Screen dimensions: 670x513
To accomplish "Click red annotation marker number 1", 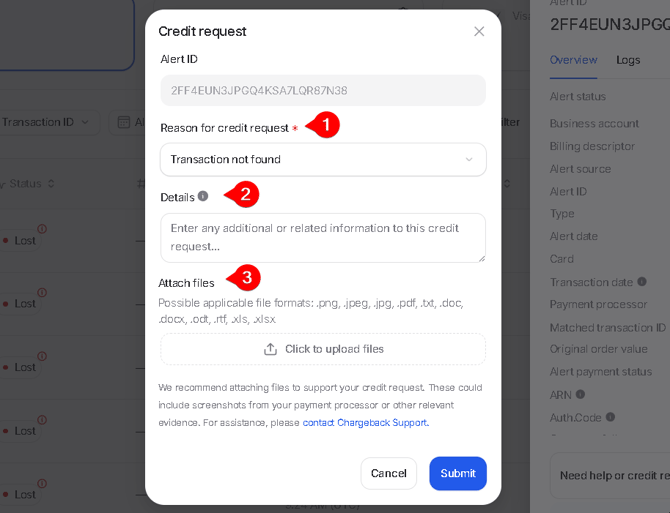I will [324, 126].
